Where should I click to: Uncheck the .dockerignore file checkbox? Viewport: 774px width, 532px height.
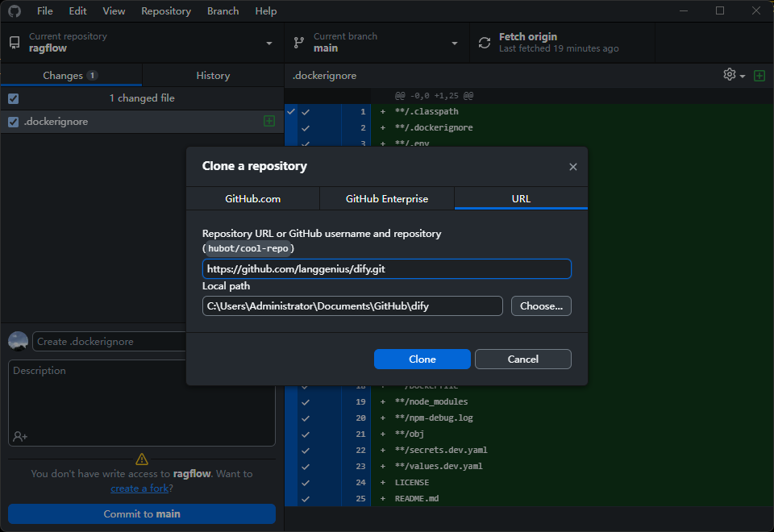[x=14, y=122]
